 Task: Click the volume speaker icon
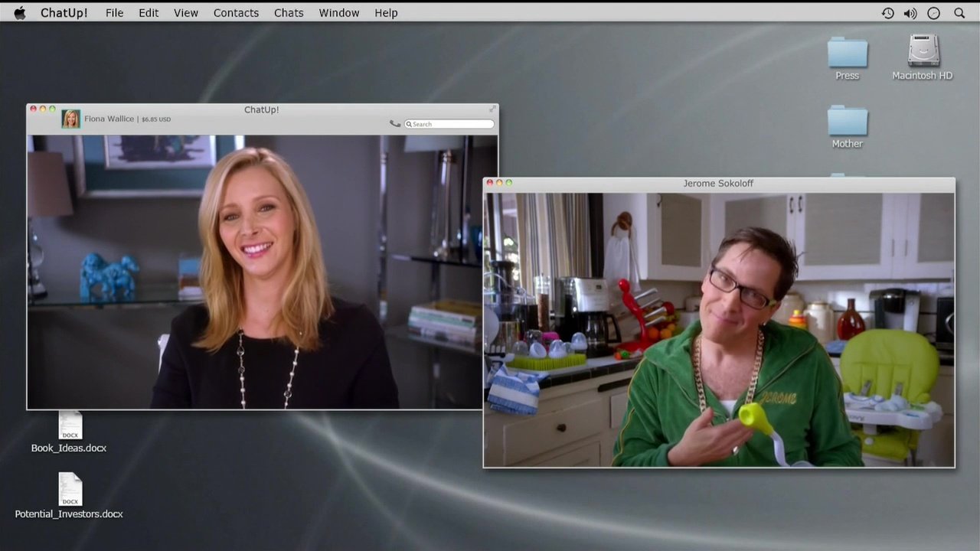(910, 13)
